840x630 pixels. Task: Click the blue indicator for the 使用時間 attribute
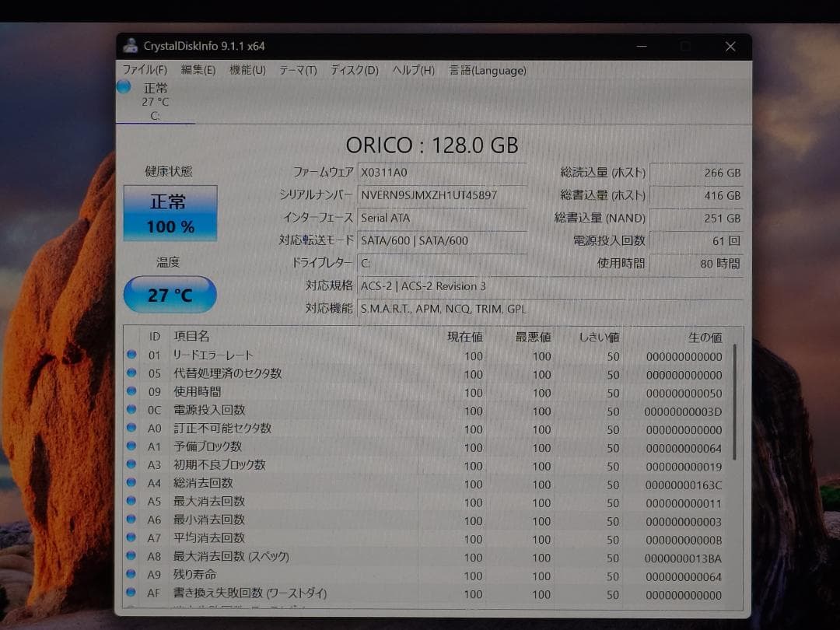130,393
